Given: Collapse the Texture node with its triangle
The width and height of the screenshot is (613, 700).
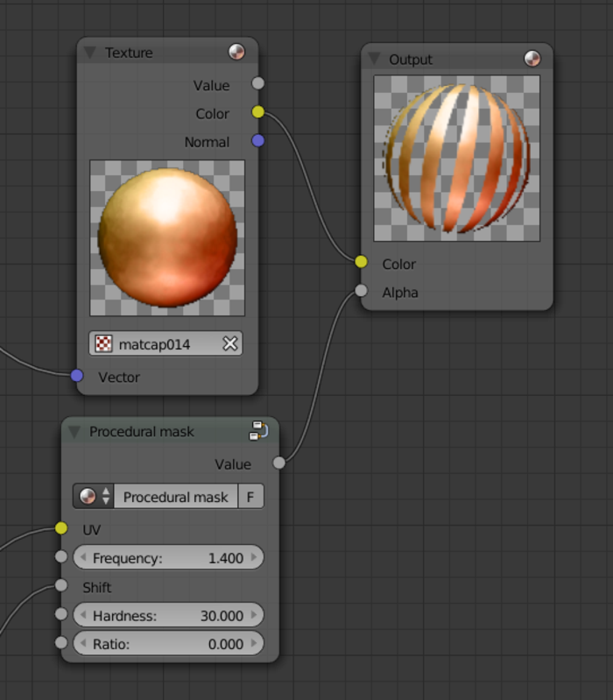Looking at the screenshot, I should 89,53.
